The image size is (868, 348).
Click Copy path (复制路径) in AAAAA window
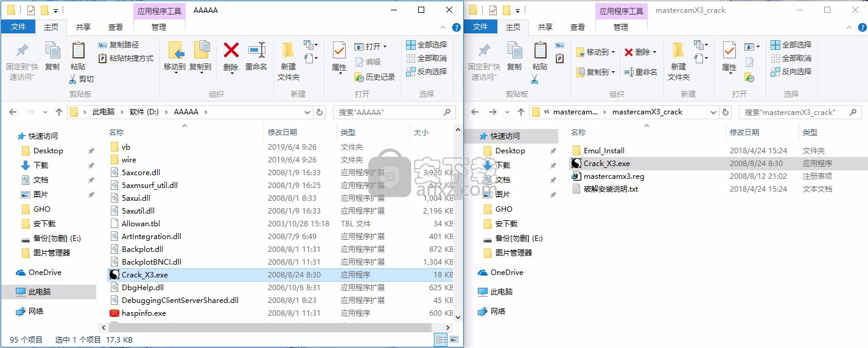tap(118, 44)
